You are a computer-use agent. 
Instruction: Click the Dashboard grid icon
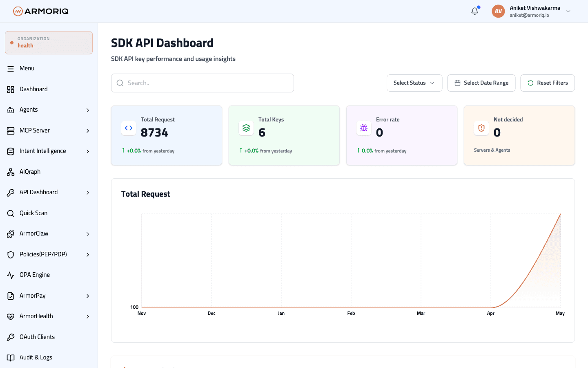pos(11,90)
